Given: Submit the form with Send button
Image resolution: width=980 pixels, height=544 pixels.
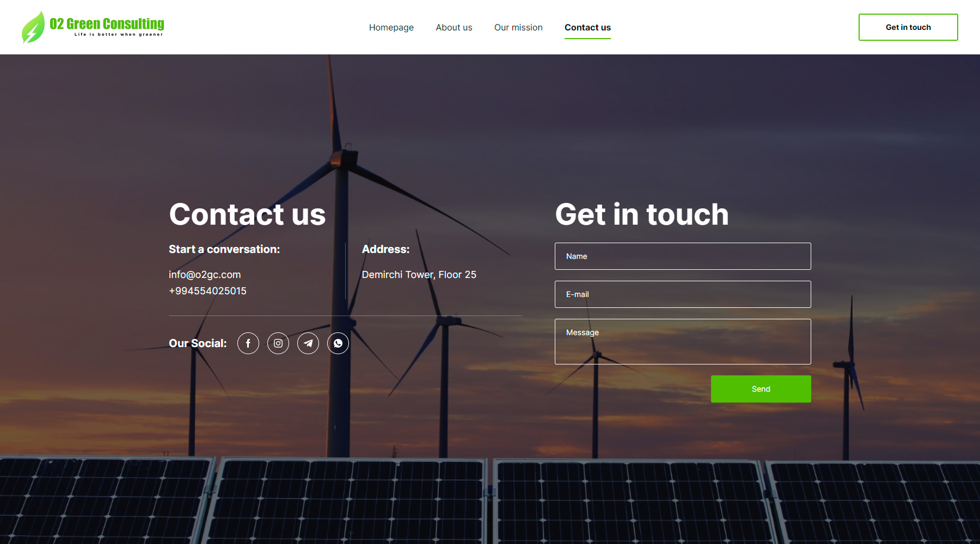Looking at the screenshot, I should (x=761, y=389).
